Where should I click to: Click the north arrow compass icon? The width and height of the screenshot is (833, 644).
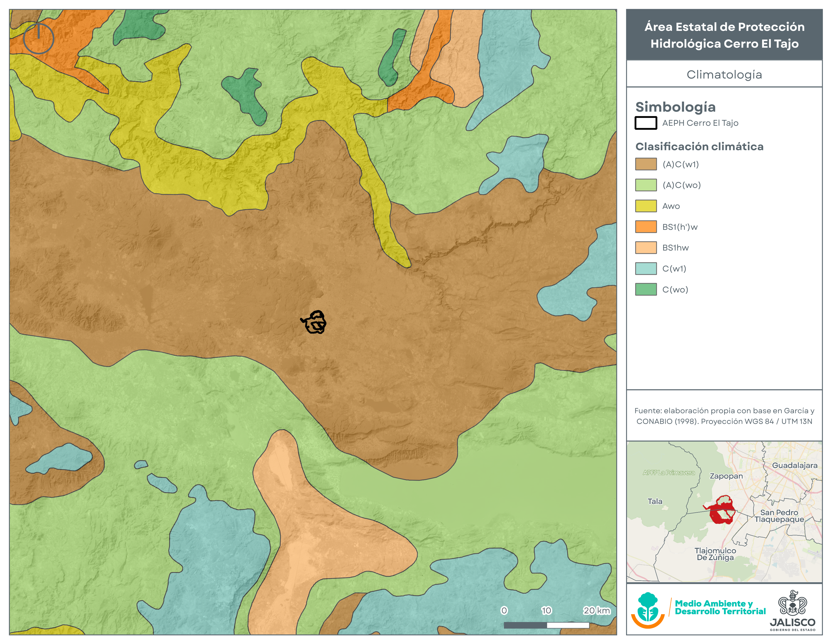(x=39, y=38)
